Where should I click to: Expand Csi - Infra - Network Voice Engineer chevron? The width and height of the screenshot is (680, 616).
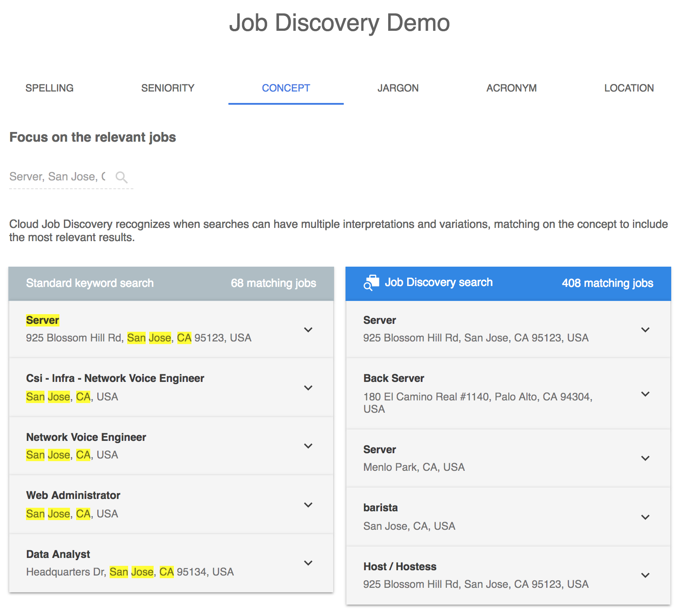[308, 388]
